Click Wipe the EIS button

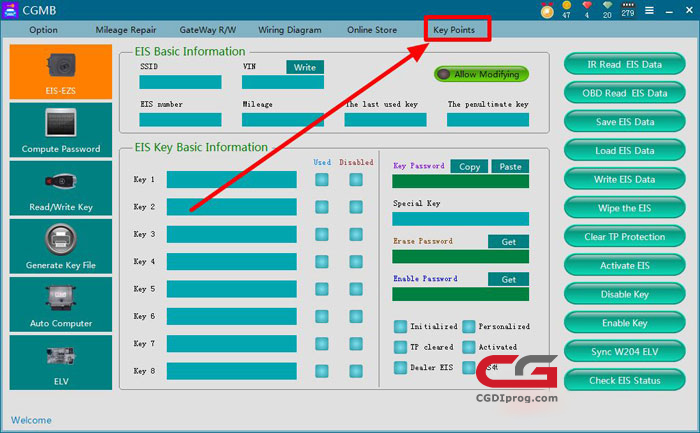pos(625,208)
